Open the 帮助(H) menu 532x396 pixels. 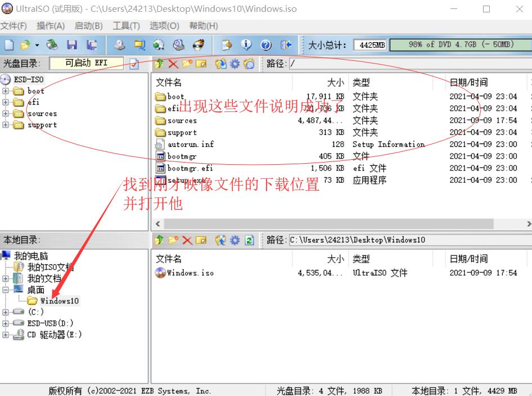pyautogui.click(x=204, y=26)
